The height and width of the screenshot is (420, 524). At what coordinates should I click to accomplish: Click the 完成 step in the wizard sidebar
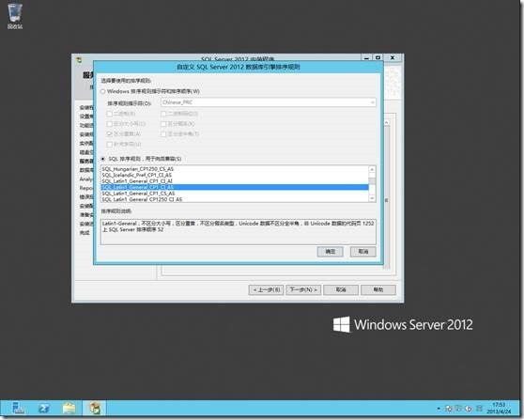[x=85, y=233]
